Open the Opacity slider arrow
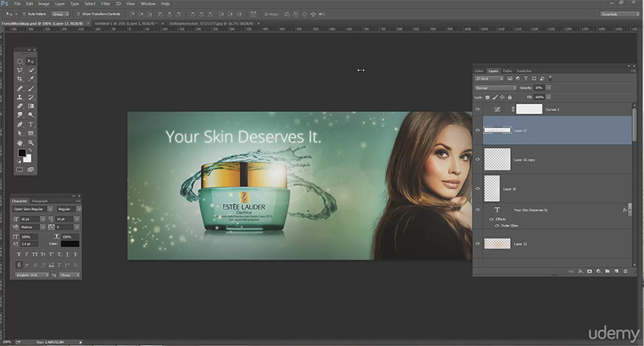 [x=548, y=88]
